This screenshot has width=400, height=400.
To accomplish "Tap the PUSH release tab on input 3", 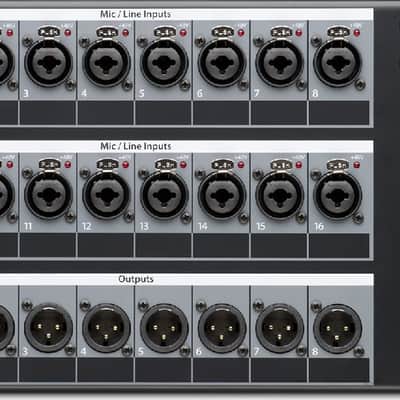I will (49, 32).
